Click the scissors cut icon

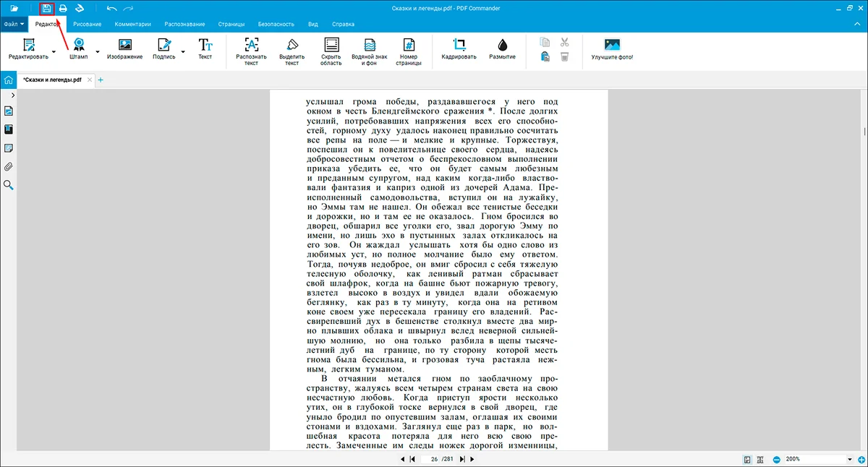point(564,43)
